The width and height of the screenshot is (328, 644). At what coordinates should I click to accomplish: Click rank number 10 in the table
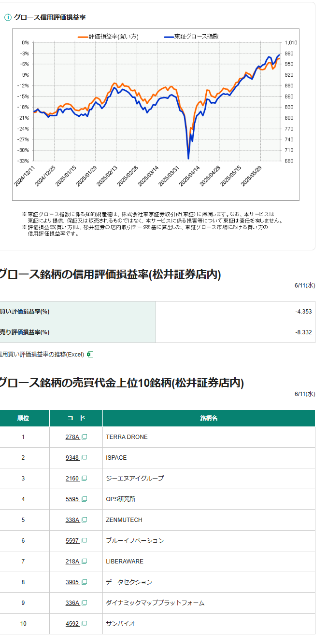point(23,624)
